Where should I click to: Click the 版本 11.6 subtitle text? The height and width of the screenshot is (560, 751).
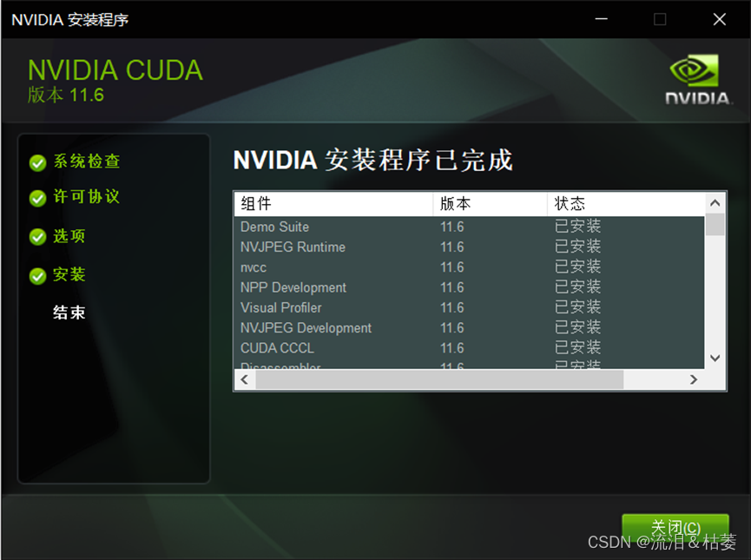[x=66, y=95]
